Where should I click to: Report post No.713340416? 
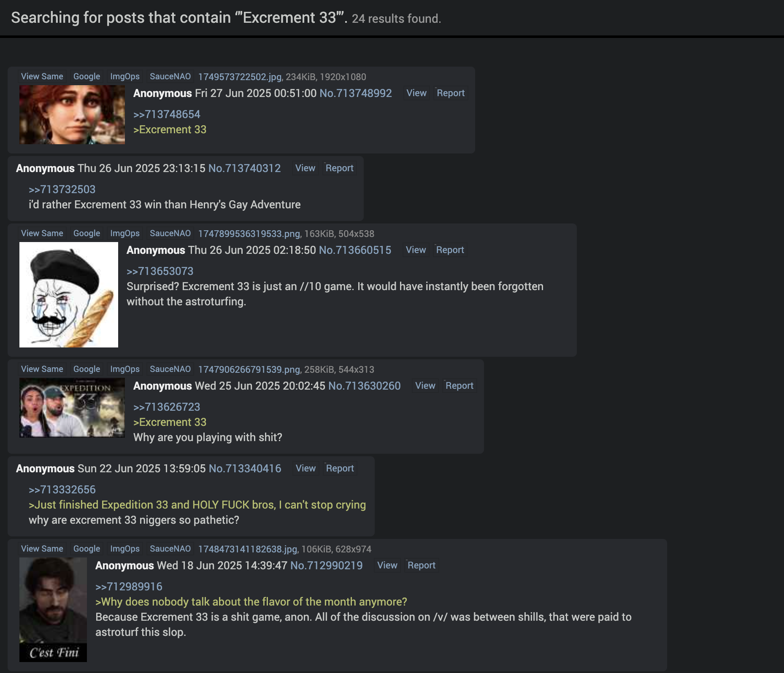tap(340, 468)
